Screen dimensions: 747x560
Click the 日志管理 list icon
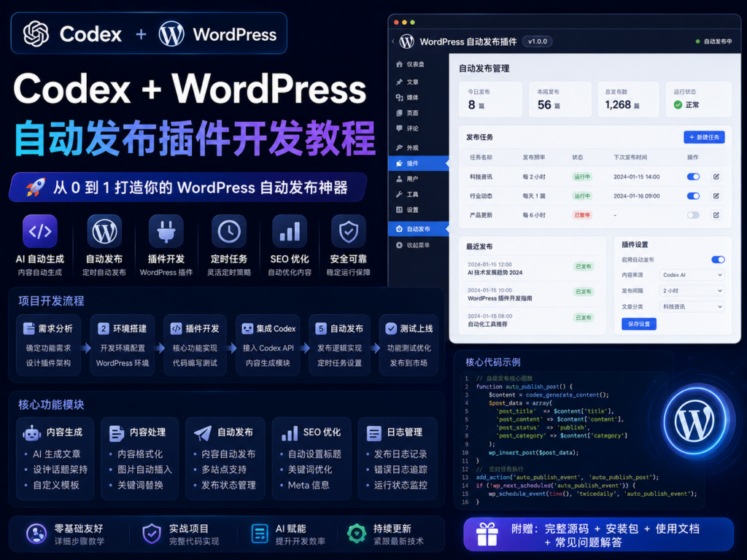pos(374,433)
